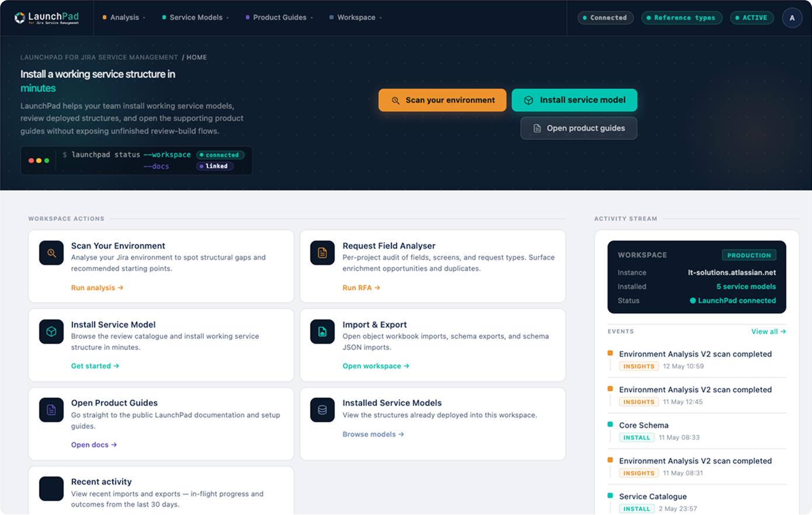Click the Open workspace link

coord(376,366)
